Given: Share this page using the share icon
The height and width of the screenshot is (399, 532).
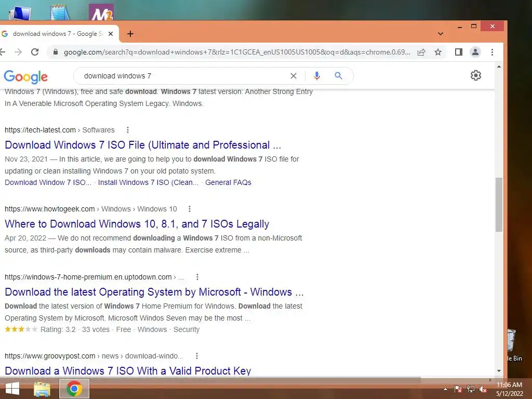Looking at the screenshot, I should [421, 52].
